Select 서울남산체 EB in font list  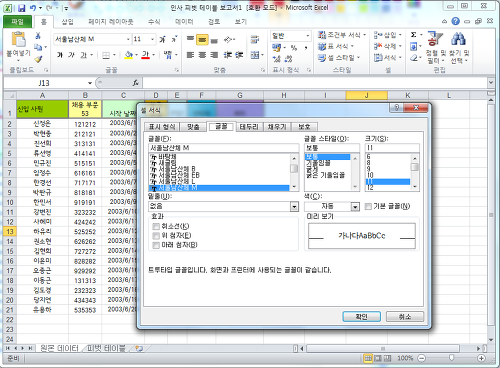(179, 175)
